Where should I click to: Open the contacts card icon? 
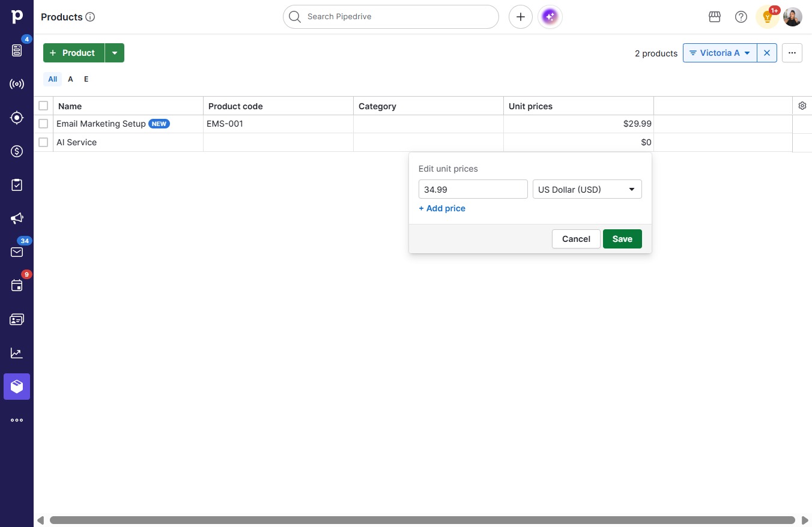click(17, 319)
